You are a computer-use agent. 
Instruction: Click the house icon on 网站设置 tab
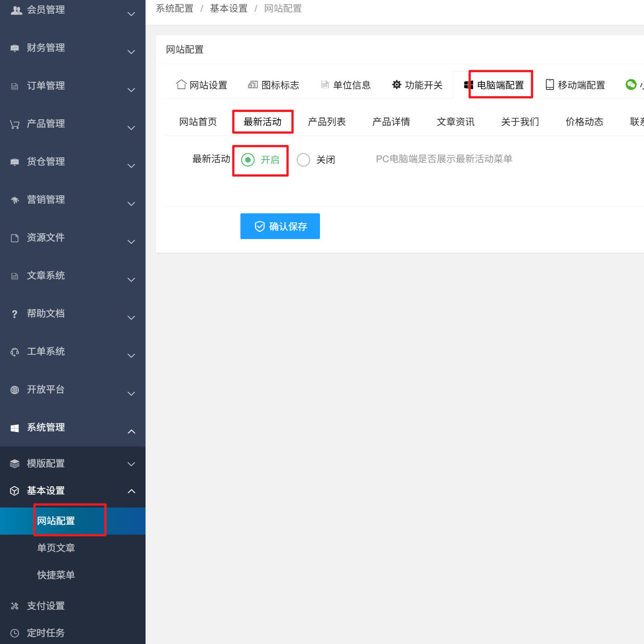click(x=181, y=85)
